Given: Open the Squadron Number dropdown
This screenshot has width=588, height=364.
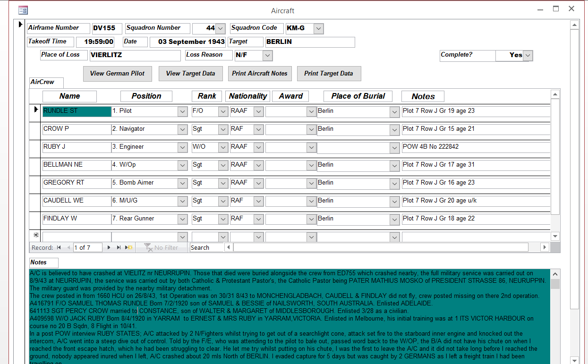Looking at the screenshot, I should click(221, 29).
